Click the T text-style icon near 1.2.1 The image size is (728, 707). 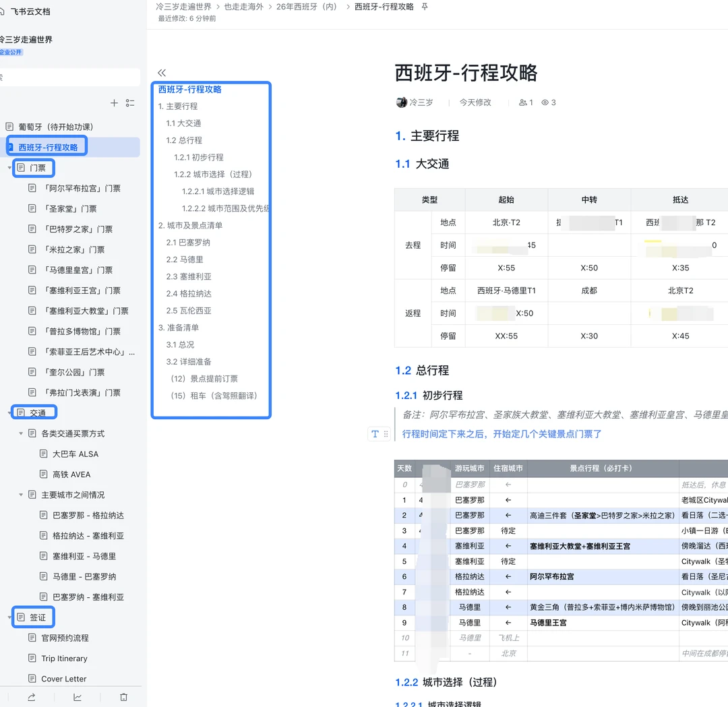coord(377,434)
